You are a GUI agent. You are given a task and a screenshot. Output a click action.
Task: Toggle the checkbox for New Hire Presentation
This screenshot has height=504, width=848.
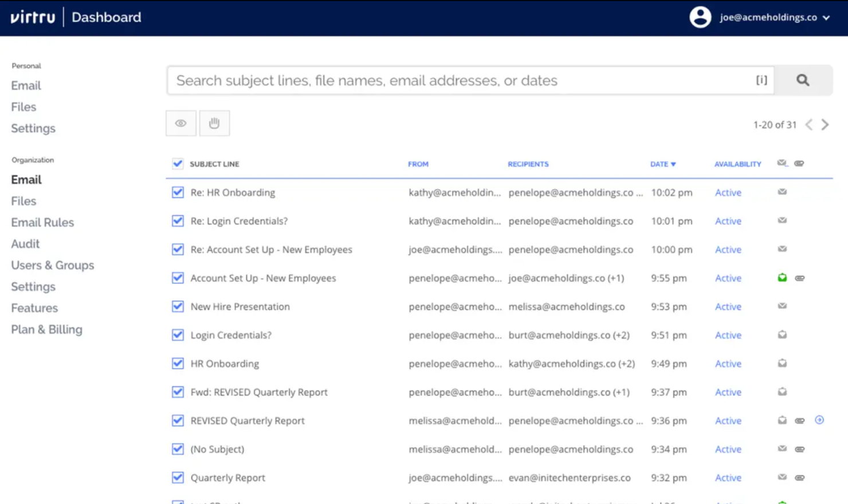pyautogui.click(x=177, y=306)
